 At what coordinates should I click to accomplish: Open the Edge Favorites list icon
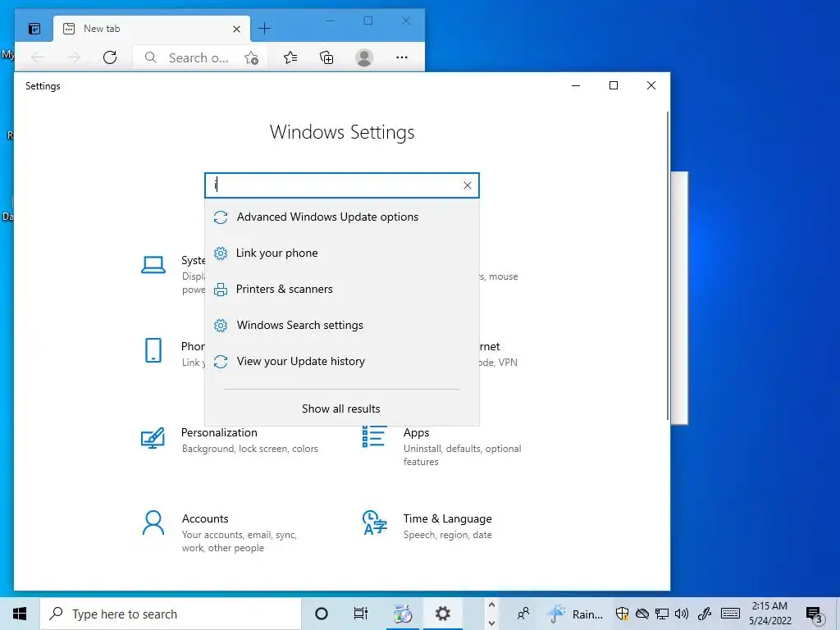290,57
